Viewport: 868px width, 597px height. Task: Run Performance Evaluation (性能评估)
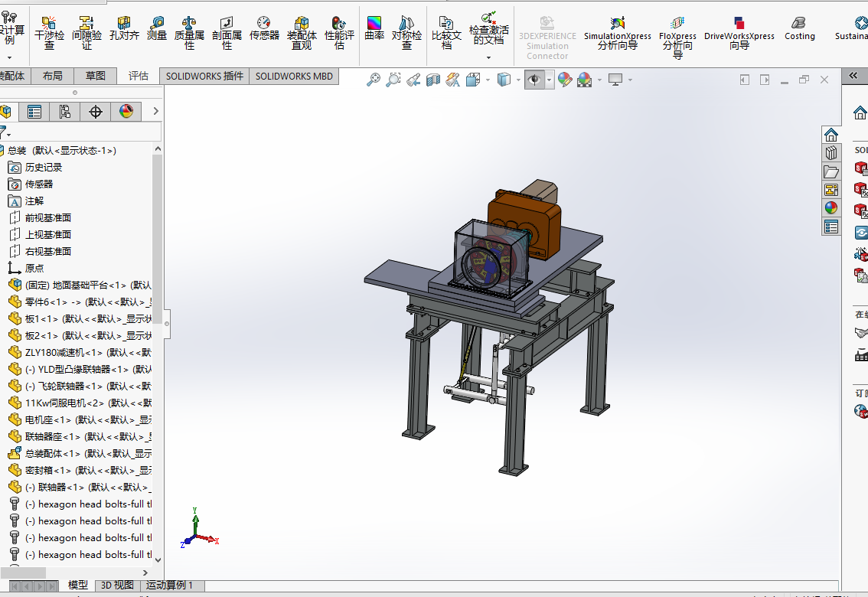click(339, 33)
